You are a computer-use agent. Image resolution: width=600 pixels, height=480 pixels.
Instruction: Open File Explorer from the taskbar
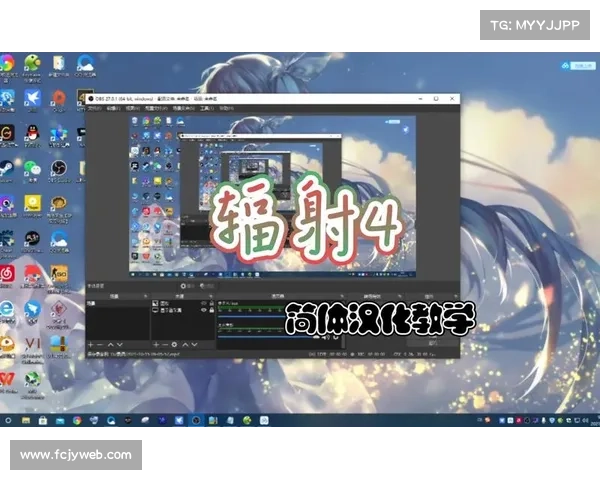(x=26, y=420)
